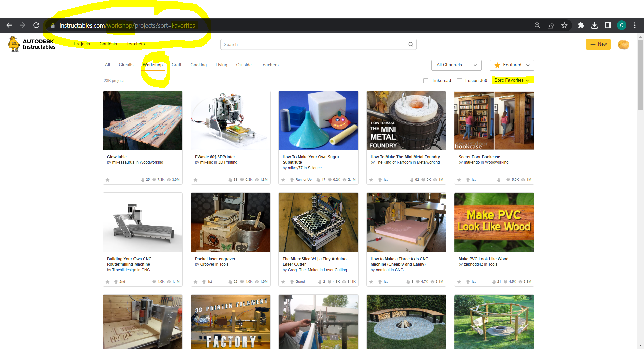Bookmark this page with the address bar star
The height and width of the screenshot is (349, 644).
(x=564, y=25)
